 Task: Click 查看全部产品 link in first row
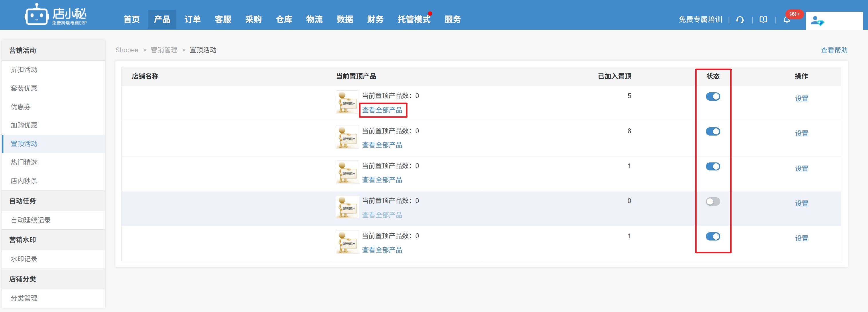click(x=382, y=110)
